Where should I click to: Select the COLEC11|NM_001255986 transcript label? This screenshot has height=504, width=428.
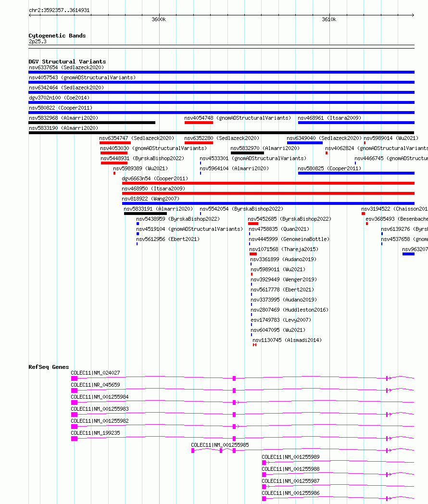click(290, 493)
